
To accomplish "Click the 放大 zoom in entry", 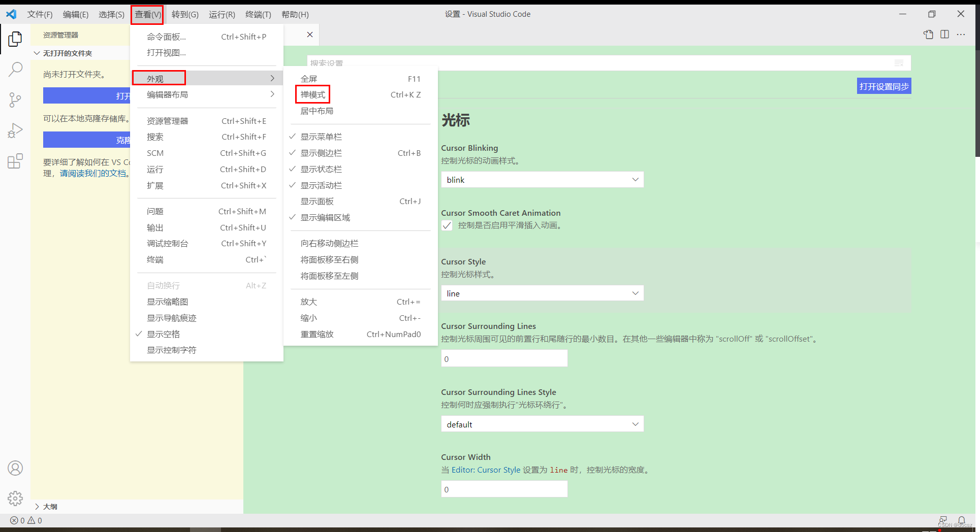I will pyautogui.click(x=360, y=302).
